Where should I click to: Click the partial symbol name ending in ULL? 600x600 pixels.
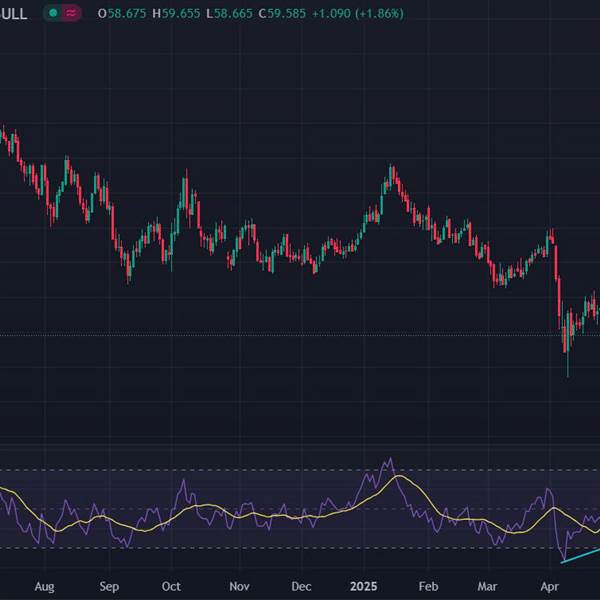[13, 14]
